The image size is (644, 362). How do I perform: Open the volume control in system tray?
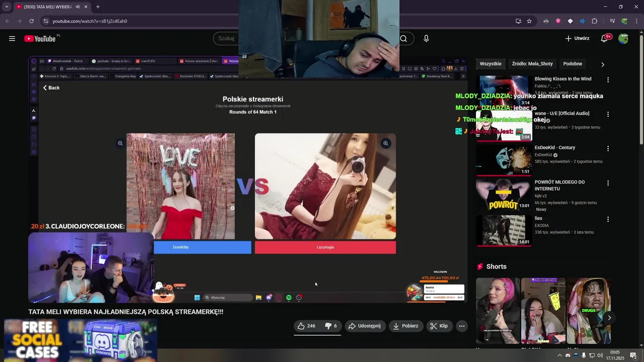tap(600, 355)
